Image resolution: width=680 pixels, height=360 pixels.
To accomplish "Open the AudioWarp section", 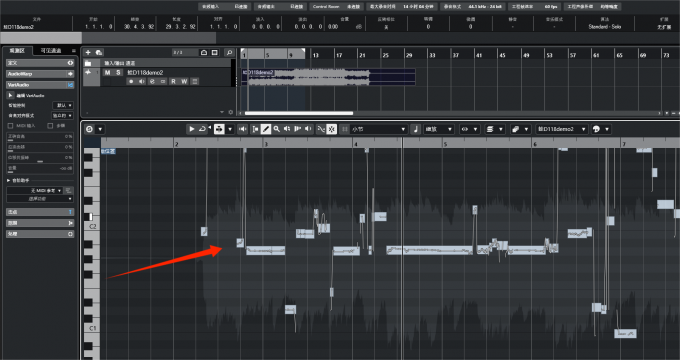I will tap(40, 74).
